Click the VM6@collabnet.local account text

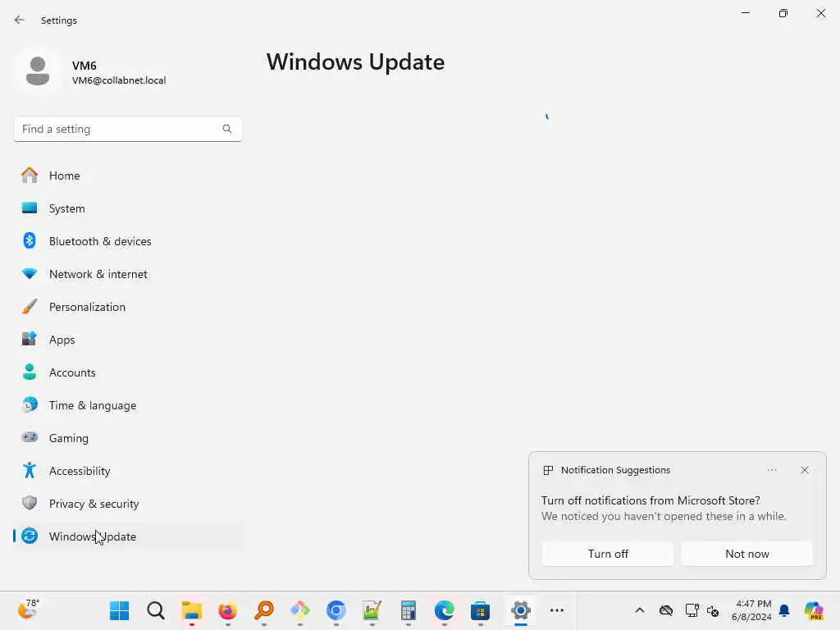119,80
